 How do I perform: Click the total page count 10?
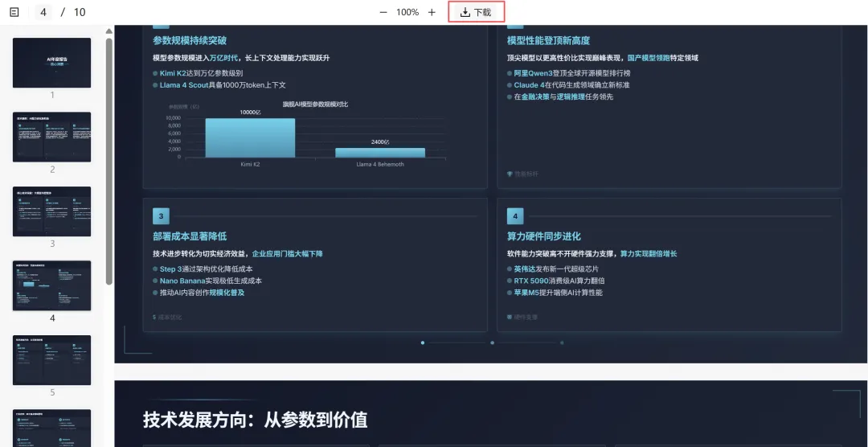[x=80, y=12]
